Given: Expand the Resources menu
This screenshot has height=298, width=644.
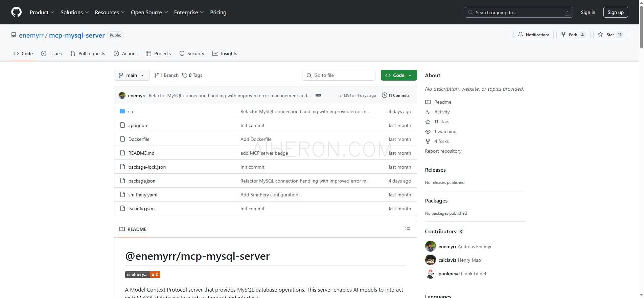Looking at the screenshot, I should [x=110, y=12].
